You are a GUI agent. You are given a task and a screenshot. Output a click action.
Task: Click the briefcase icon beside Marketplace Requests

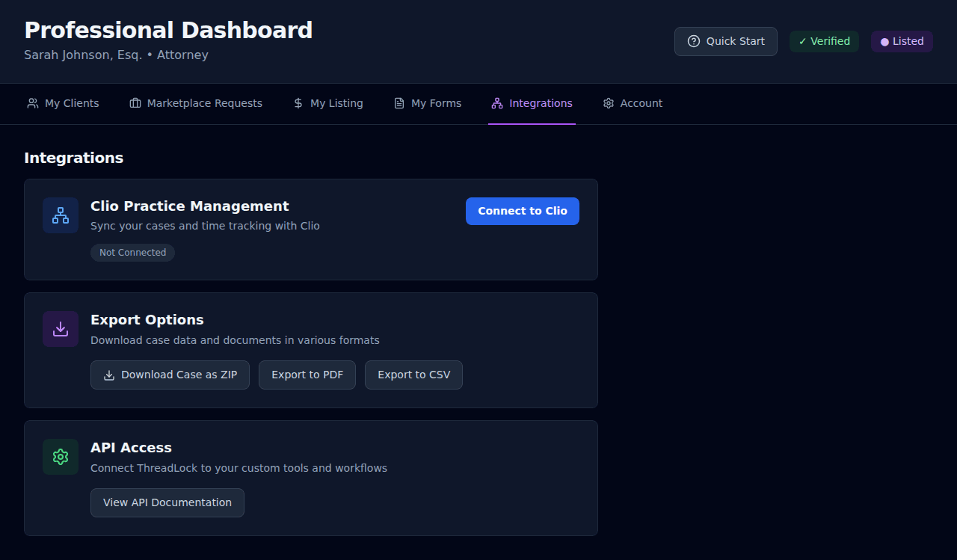coord(135,103)
